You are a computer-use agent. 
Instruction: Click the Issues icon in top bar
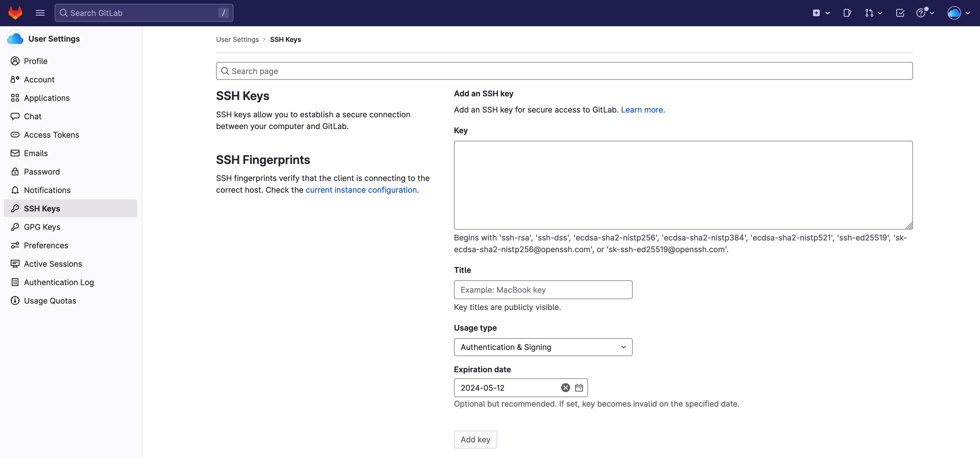tap(847, 13)
